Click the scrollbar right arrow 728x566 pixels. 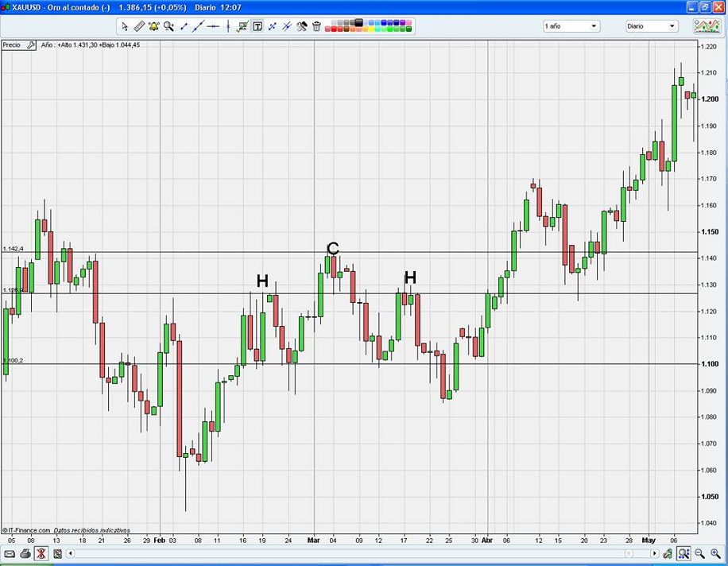coord(654,553)
